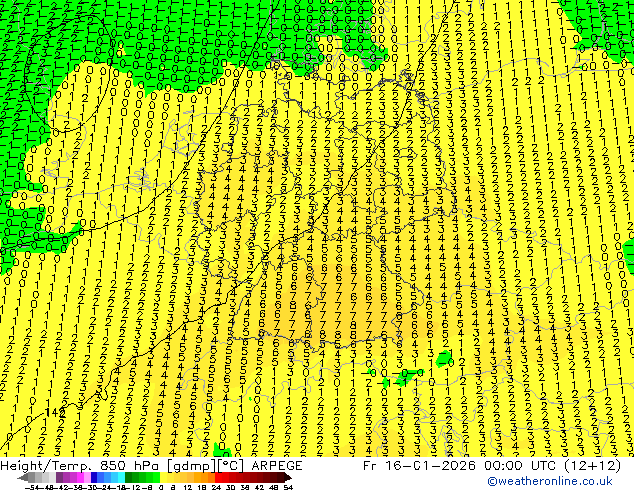Click the dark green swatch in the legend
This screenshot has width=634, height=490.
(x=129, y=477)
